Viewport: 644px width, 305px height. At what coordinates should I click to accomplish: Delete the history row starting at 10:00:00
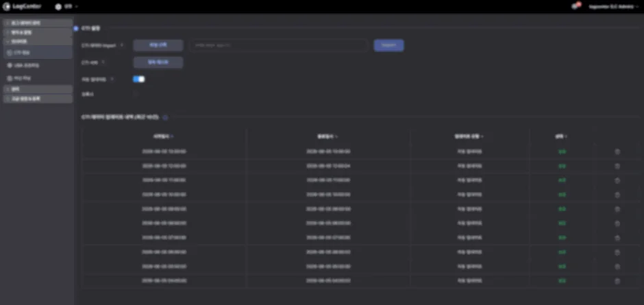point(617,195)
